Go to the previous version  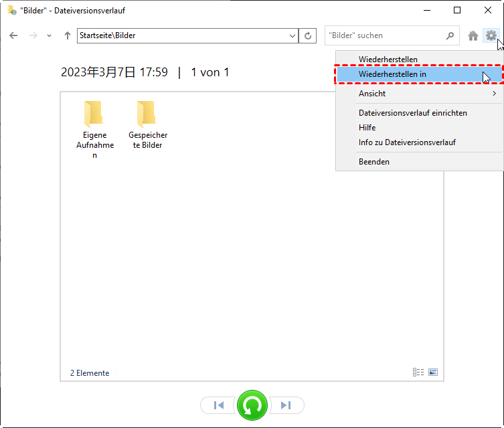(x=219, y=405)
